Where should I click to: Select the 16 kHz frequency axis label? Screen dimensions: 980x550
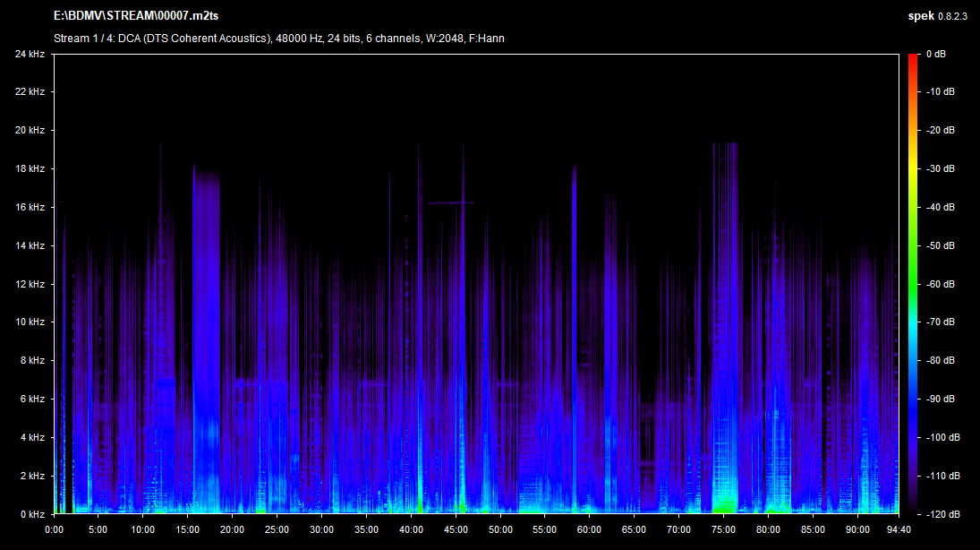tap(30, 207)
